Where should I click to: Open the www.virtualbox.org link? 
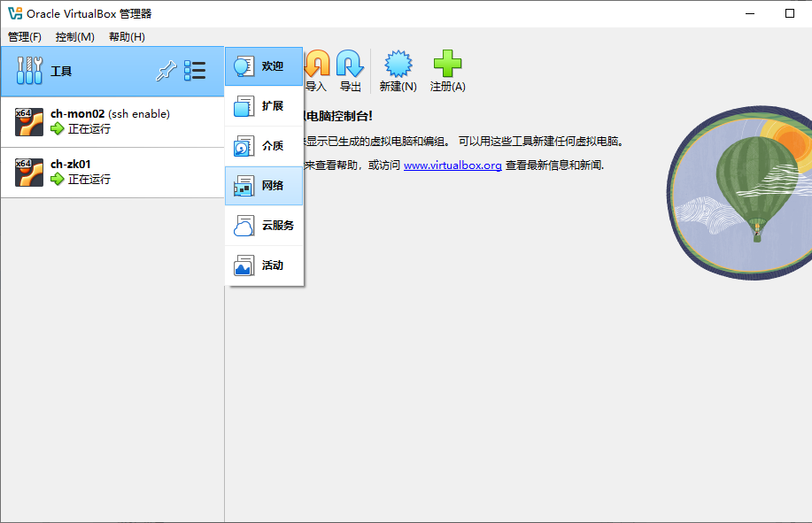click(x=452, y=165)
